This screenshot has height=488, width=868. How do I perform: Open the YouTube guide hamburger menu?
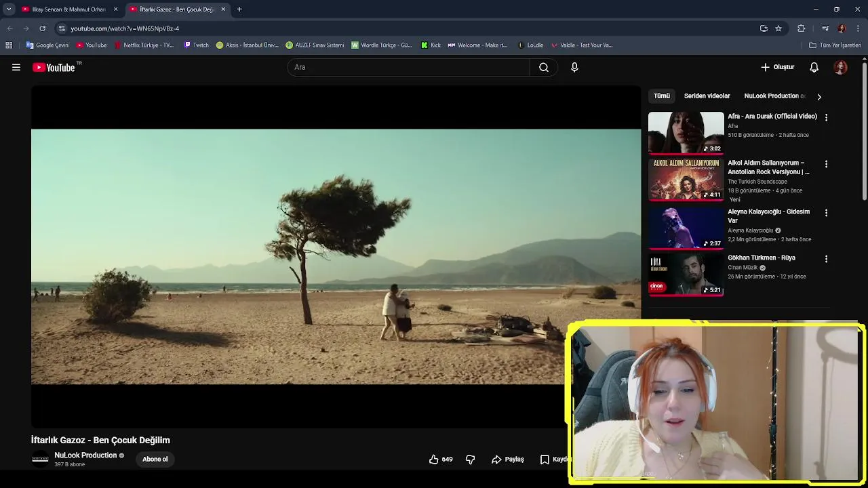coord(16,67)
